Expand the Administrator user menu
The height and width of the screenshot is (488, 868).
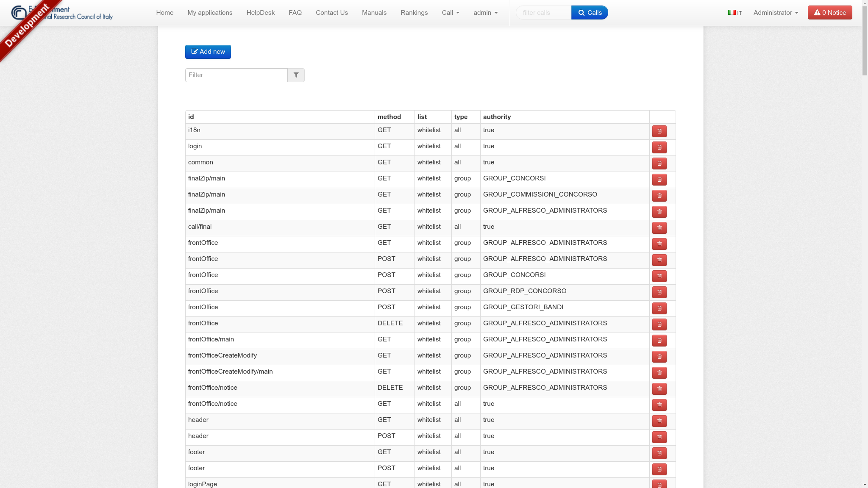click(775, 13)
